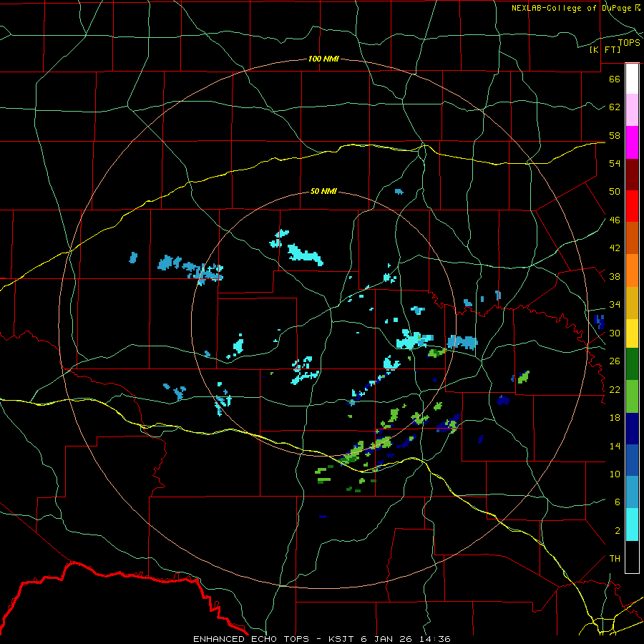644x644 pixels.
Task: Click the 10 legend value
Action: [x=615, y=474]
